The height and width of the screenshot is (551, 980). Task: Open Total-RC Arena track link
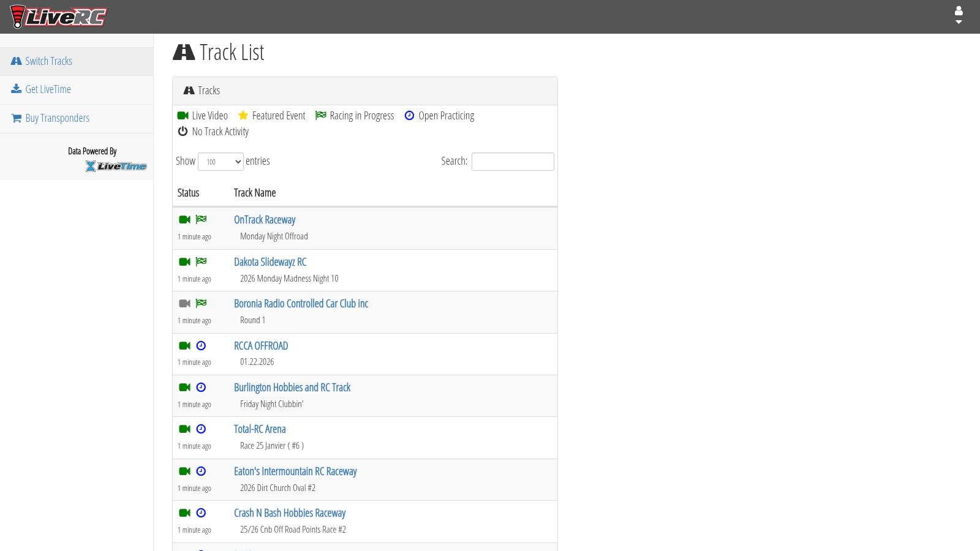[x=260, y=429]
